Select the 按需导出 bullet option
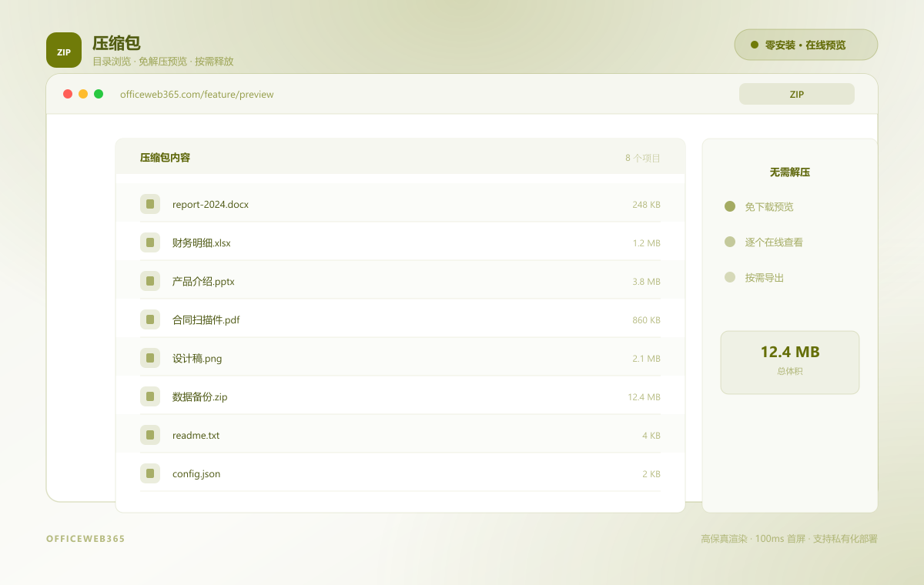 click(x=754, y=277)
